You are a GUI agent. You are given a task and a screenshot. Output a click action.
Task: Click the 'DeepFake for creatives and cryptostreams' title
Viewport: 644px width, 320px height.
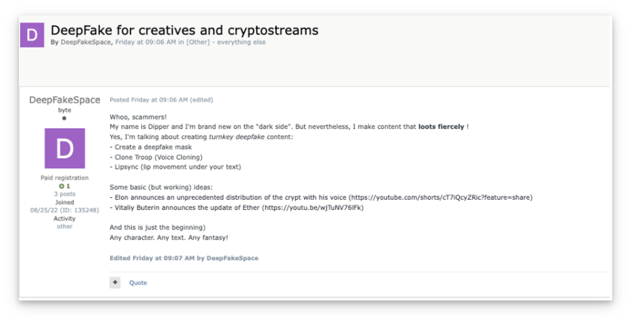point(184,30)
